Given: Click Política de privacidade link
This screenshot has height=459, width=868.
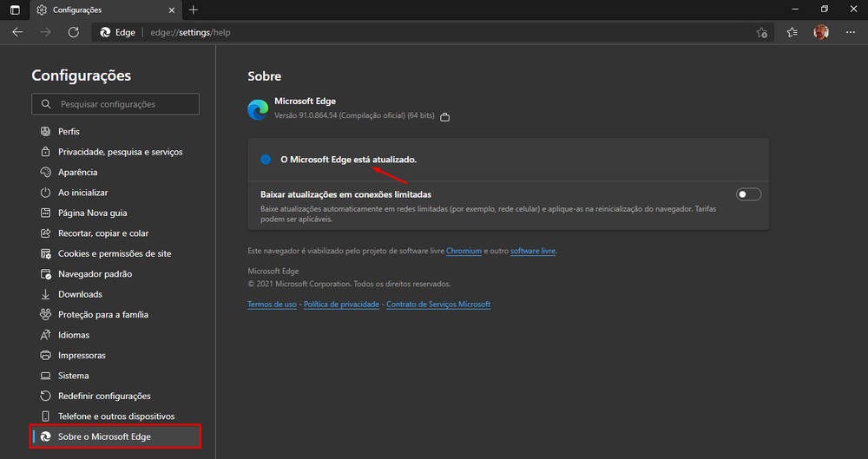Looking at the screenshot, I should tap(341, 305).
